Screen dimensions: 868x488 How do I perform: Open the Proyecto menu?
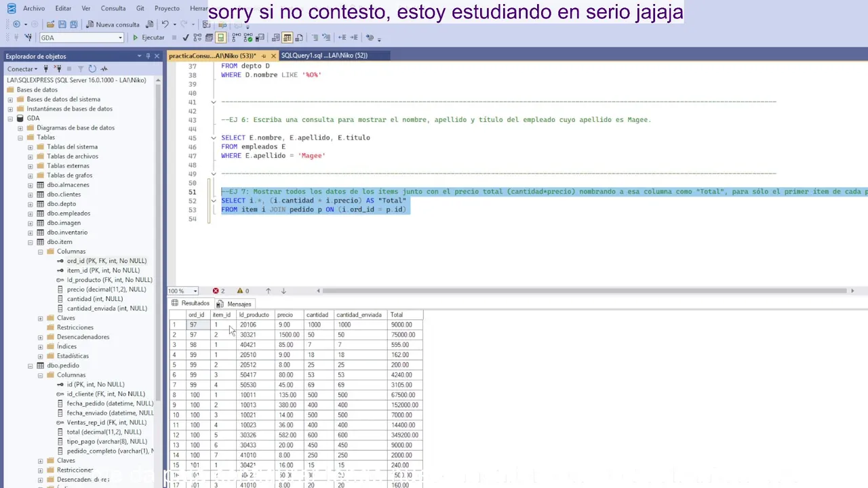click(x=167, y=8)
